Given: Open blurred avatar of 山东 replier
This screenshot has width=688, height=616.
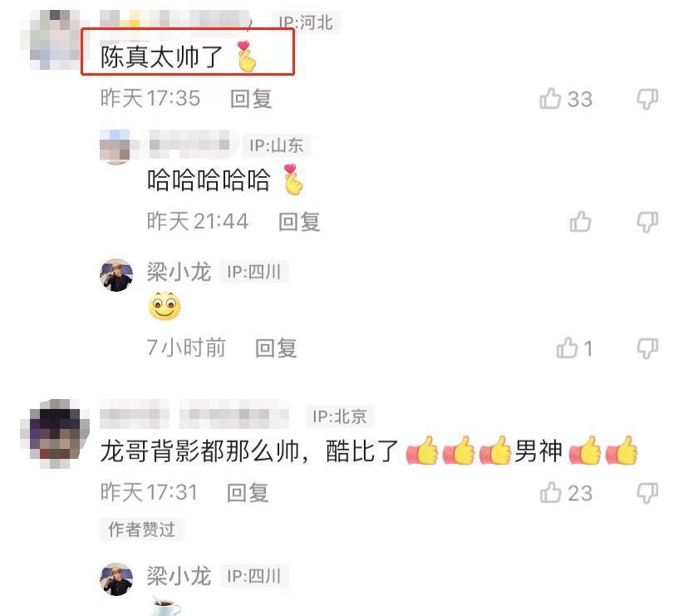Looking at the screenshot, I should tap(115, 146).
